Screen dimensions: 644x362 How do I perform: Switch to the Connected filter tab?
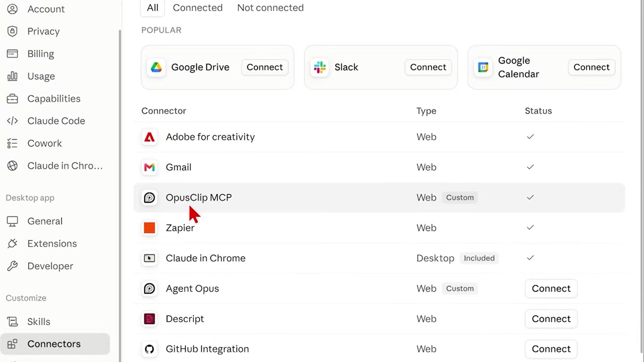198,8
